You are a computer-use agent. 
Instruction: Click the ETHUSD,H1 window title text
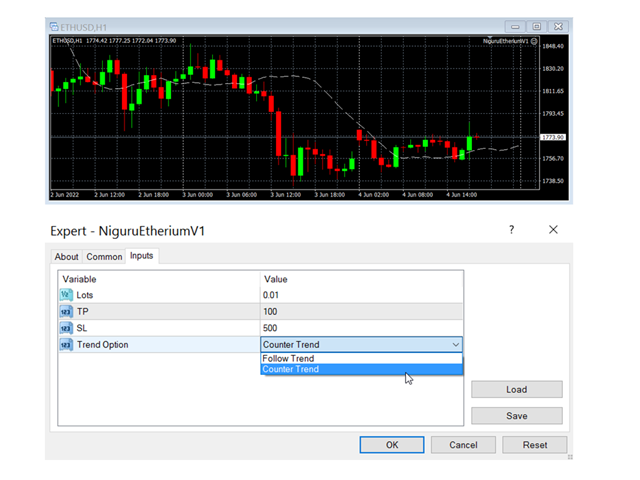point(83,27)
